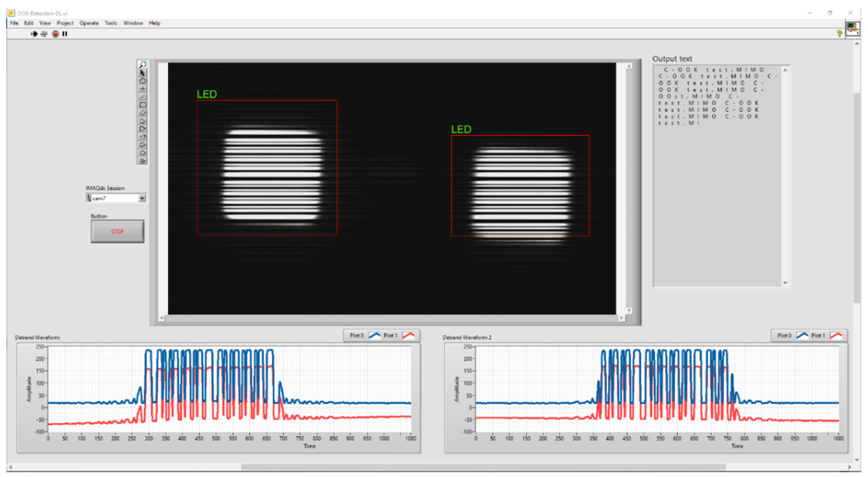The image size is (868, 477).
Task: Open the Project menu
Action: pyautogui.click(x=65, y=23)
